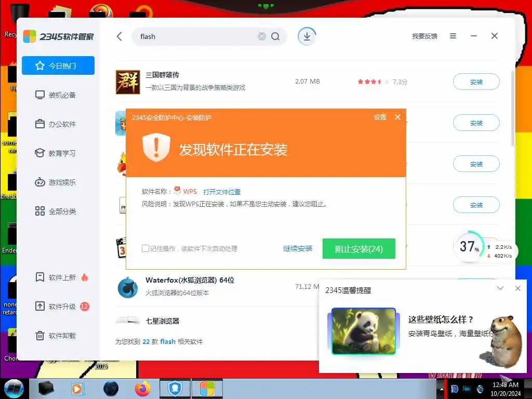Click 三国群雄传 game icon
Image resolution: width=532 pixels, height=399 pixels.
(128, 82)
